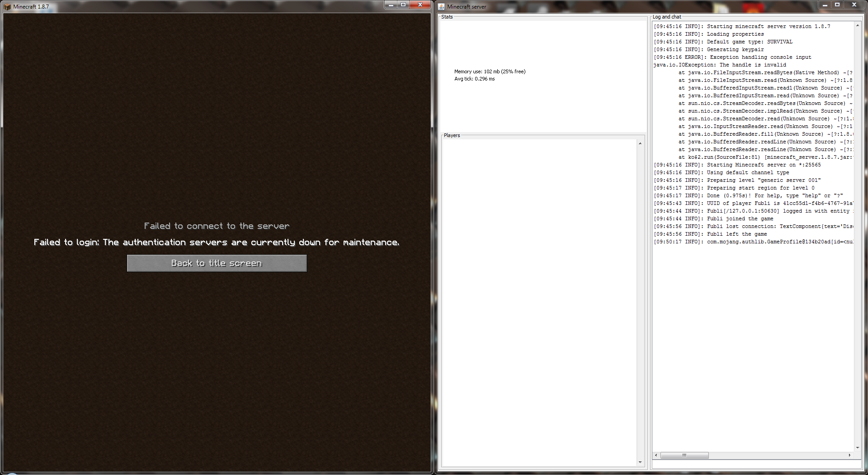This screenshot has height=475, width=868.
Task: Click the "Players" panel label
Action: tap(452, 135)
